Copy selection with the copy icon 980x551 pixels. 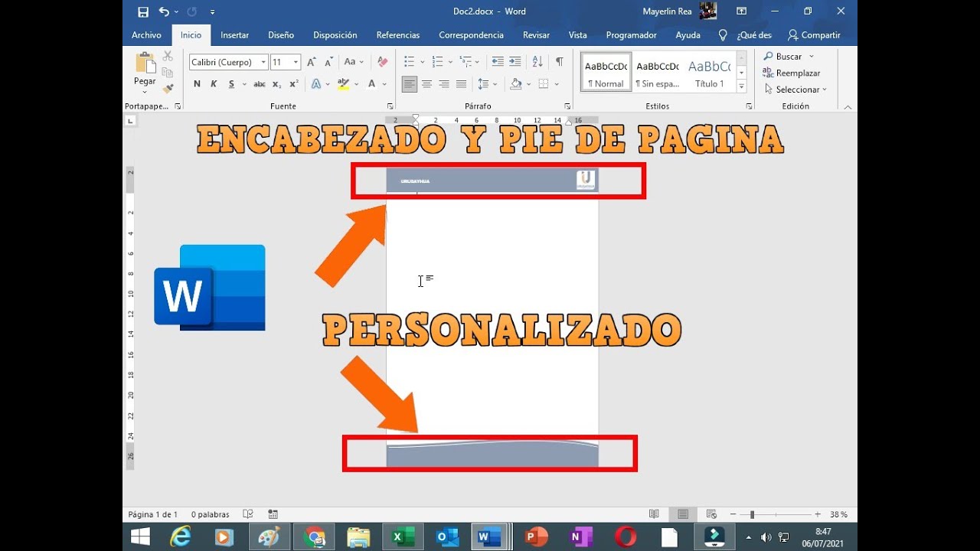tap(168, 73)
